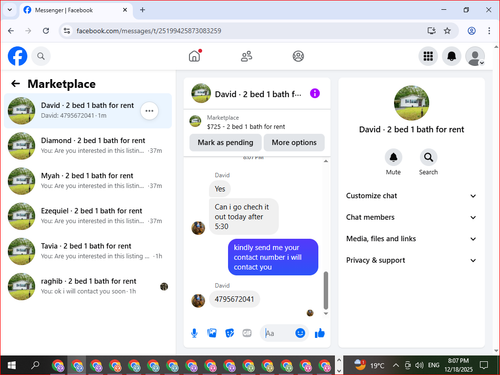Open the Chrome profile icon
The image size is (500, 375).
pos(471,31)
